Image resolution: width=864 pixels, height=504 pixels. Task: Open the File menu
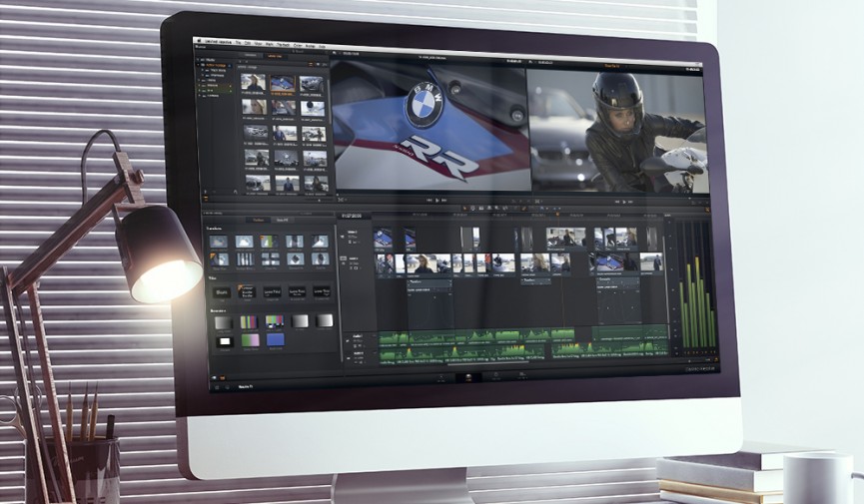[238, 42]
